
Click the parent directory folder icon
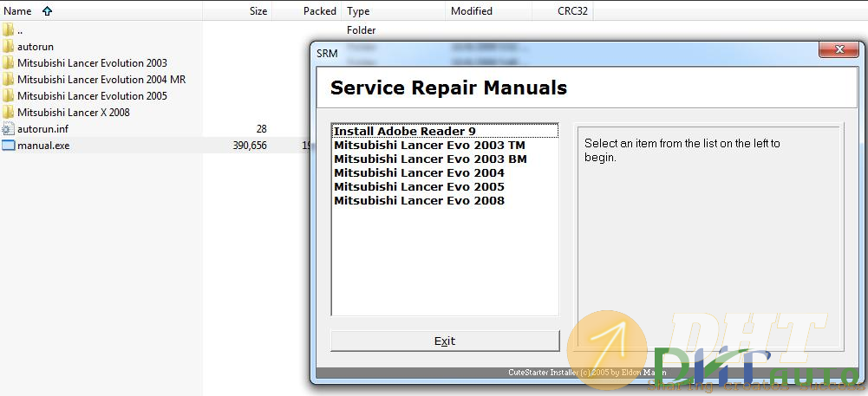8,29
